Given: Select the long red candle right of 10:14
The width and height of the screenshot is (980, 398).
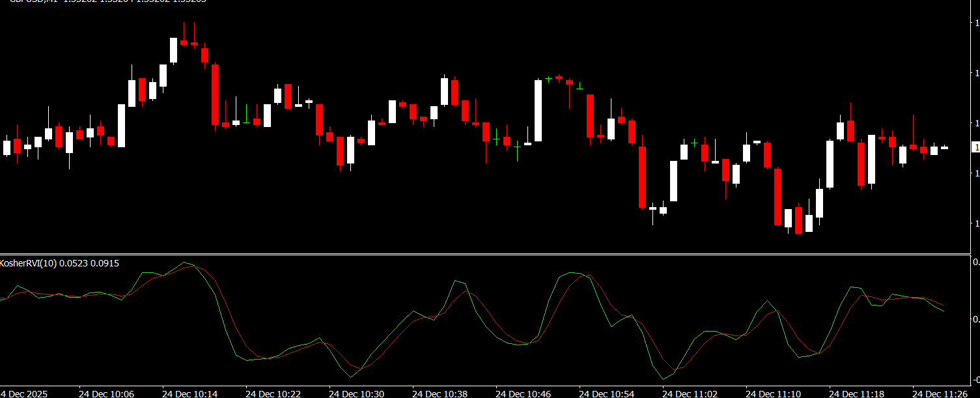Looking at the screenshot, I should coord(215,94).
